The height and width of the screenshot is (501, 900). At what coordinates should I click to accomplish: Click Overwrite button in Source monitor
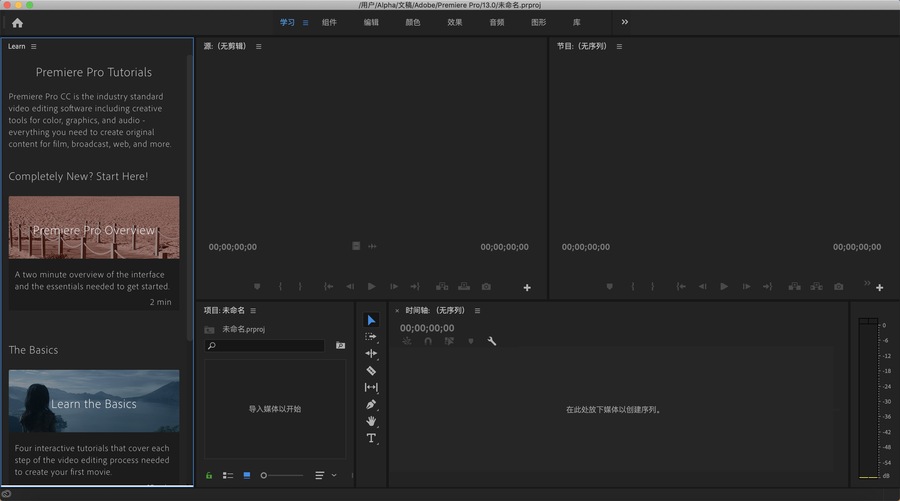point(464,286)
